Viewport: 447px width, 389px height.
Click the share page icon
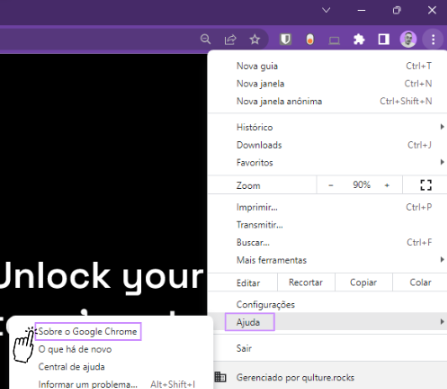230,40
